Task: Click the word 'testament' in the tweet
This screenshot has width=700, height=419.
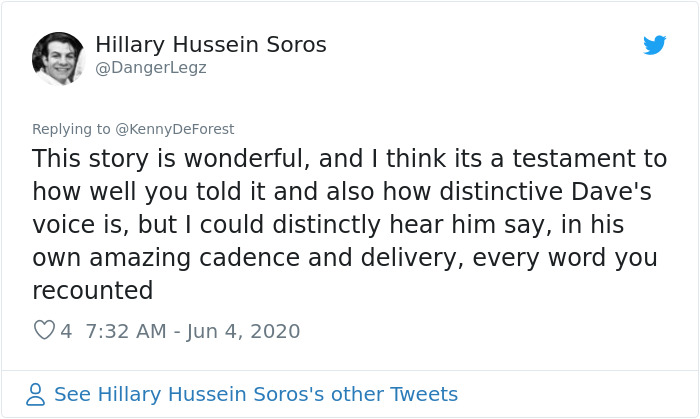Action: pos(574,159)
